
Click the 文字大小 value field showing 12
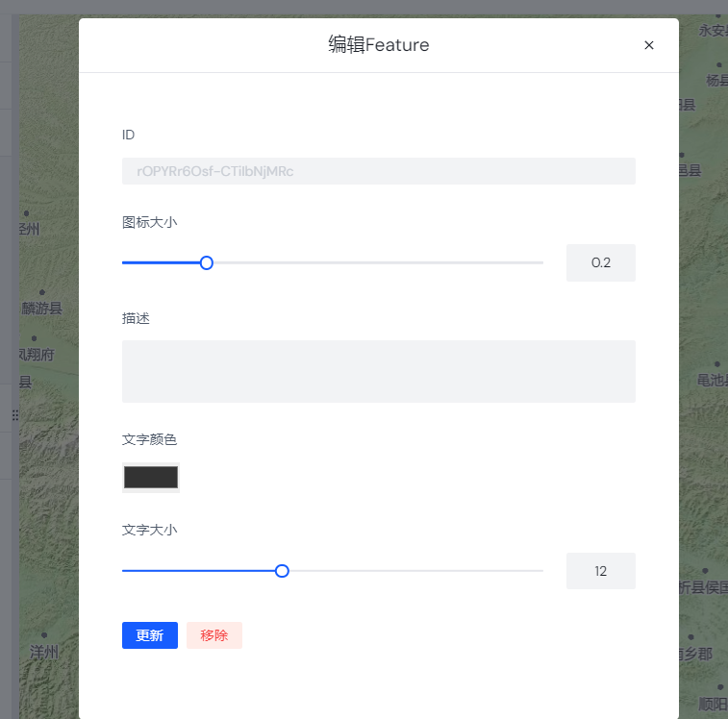[600, 571]
